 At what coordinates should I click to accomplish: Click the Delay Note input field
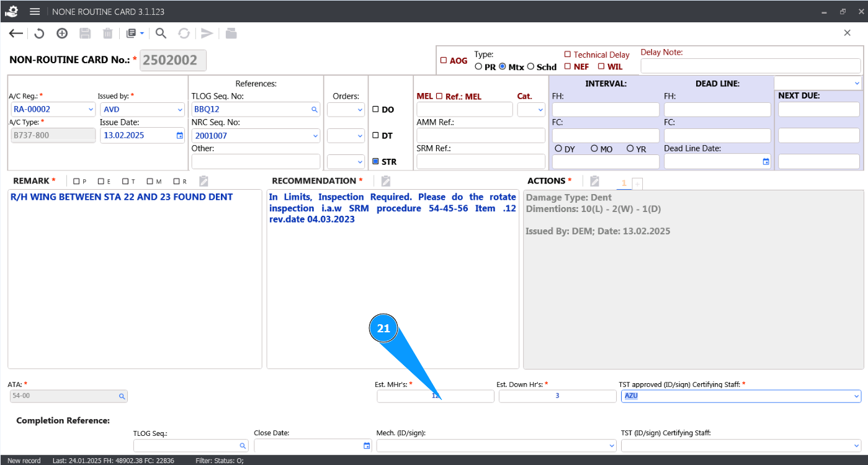[x=750, y=66]
